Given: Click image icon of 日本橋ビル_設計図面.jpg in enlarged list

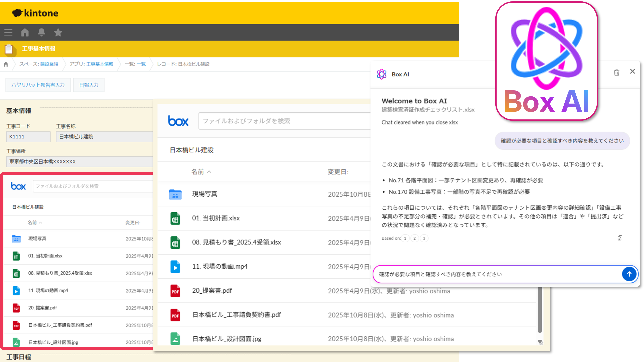Looking at the screenshot, I should 175,339.
